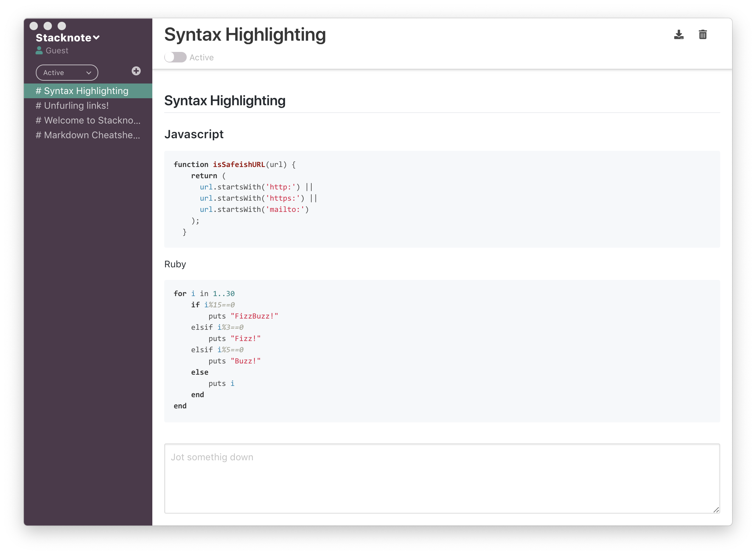
Task: Focus the 'Jot somethig down' text field
Action: 442,478
